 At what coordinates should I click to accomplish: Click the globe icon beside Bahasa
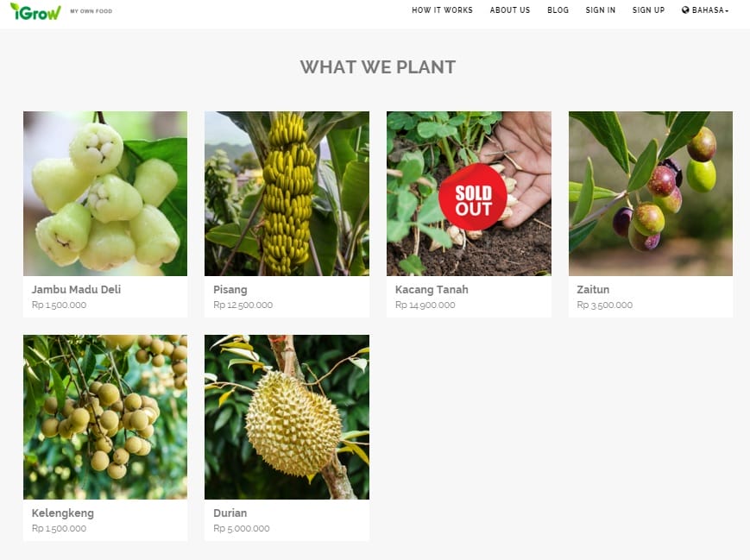[x=685, y=10]
